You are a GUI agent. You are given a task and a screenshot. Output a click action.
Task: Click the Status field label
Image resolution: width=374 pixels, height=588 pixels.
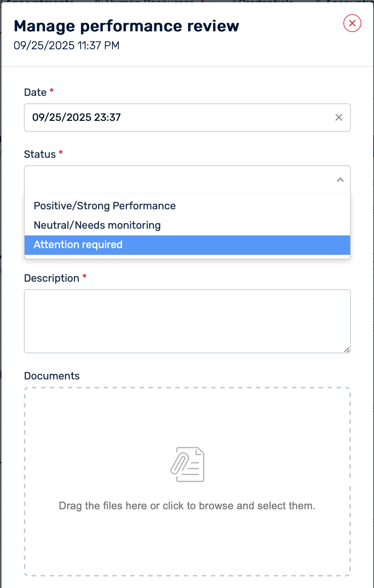(40, 154)
